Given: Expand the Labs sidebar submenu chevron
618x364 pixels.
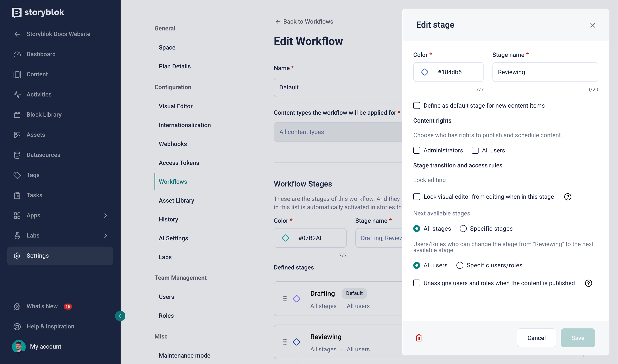Looking at the screenshot, I should (x=106, y=235).
